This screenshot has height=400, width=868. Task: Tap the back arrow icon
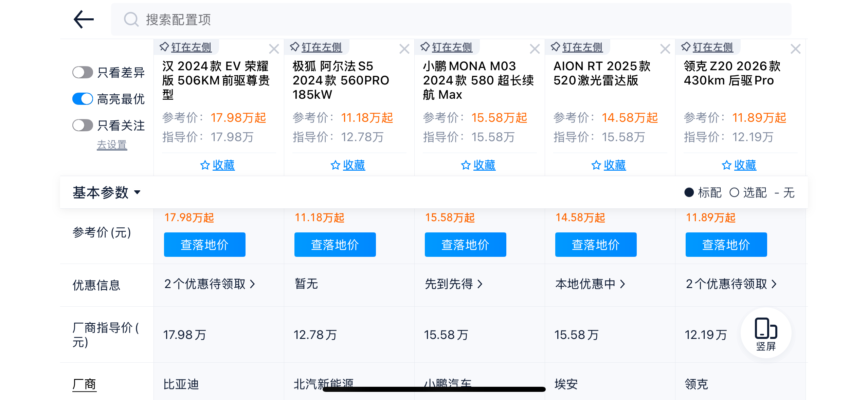(x=84, y=19)
